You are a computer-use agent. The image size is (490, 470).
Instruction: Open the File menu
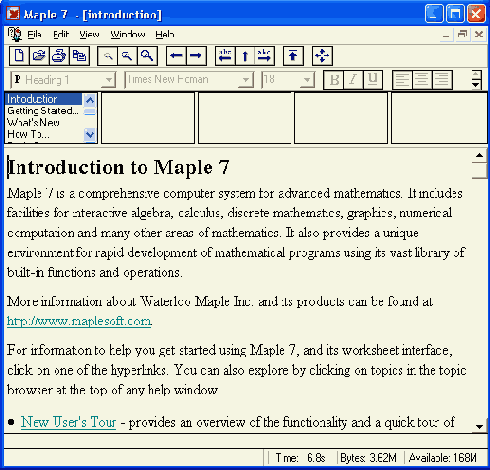34,34
